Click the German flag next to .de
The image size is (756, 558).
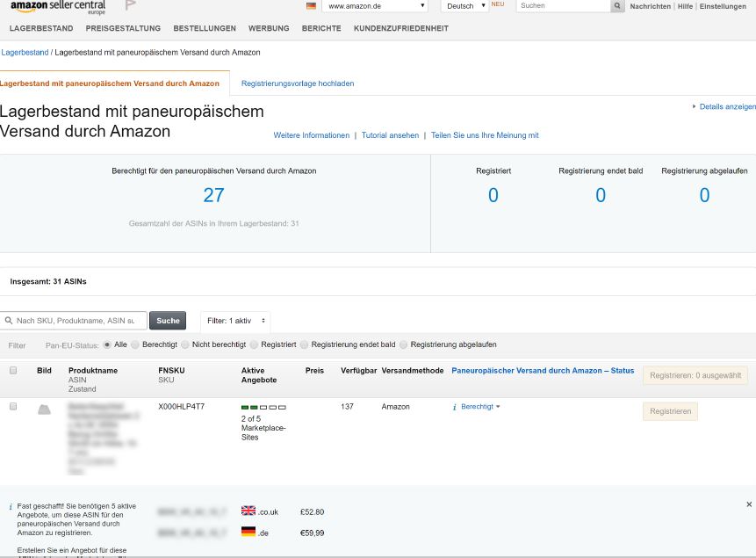tap(248, 532)
